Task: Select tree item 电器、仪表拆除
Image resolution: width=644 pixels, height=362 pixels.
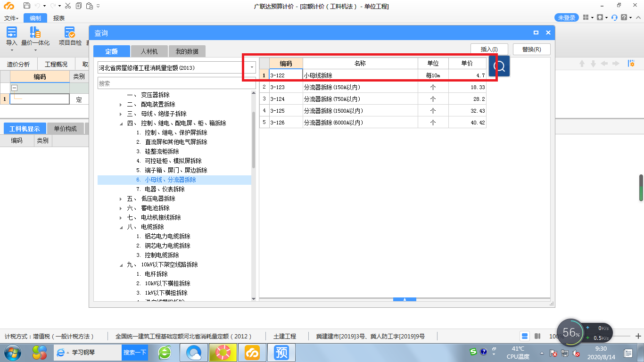Action: [165, 189]
